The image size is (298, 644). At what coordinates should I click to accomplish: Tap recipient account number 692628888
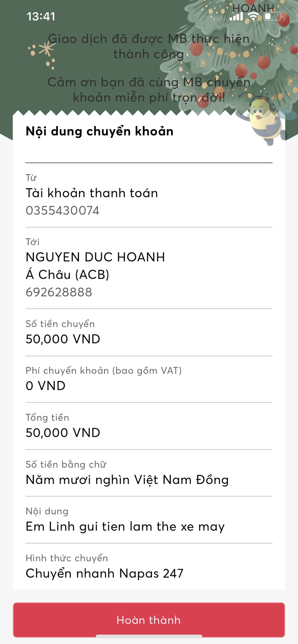point(59,292)
